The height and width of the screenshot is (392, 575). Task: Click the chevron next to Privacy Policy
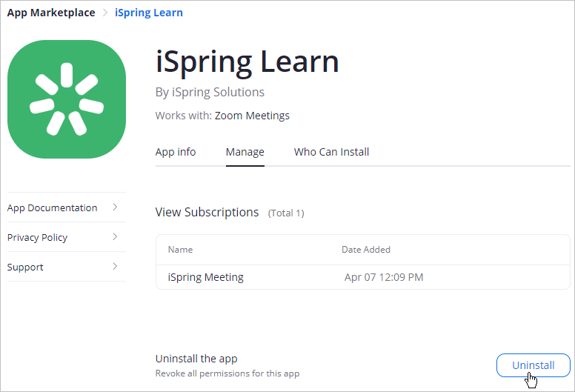tap(115, 237)
